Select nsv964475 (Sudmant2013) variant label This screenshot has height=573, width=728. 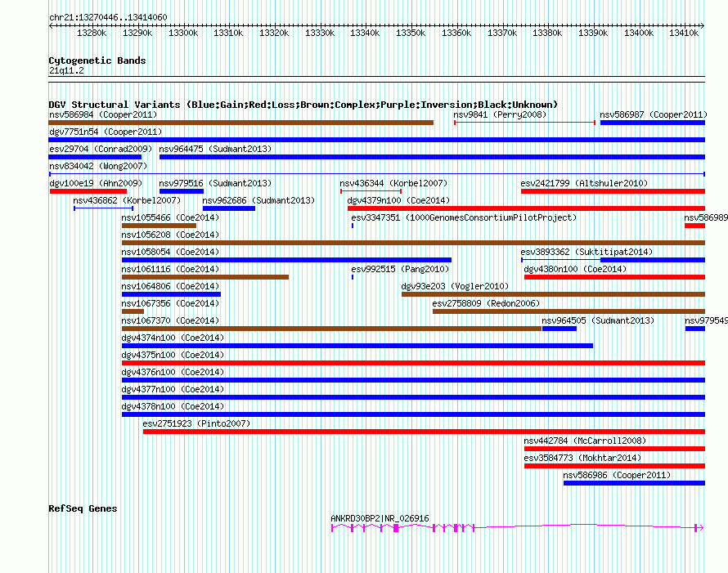coord(215,149)
